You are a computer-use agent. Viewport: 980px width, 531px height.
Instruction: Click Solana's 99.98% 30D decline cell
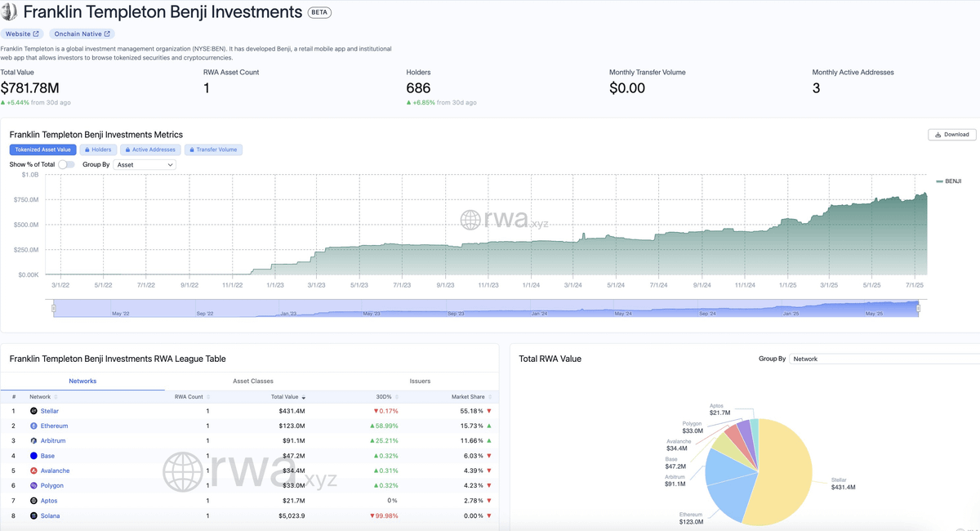tap(384, 516)
